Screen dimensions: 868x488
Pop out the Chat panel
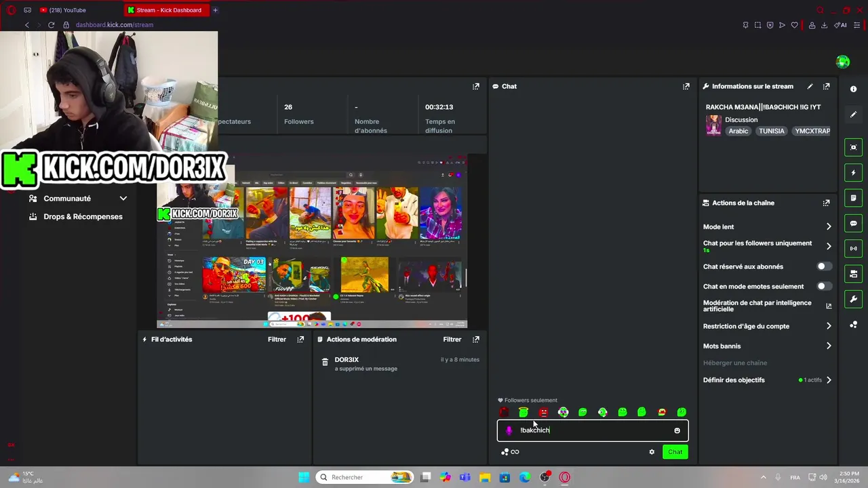click(x=686, y=87)
